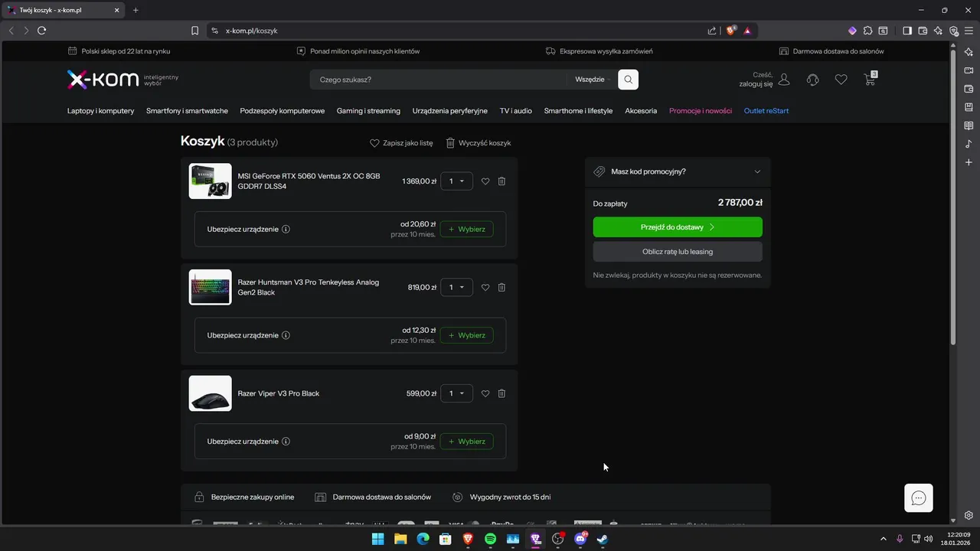Delete MSI GeForce RTX 5060 from cart

click(x=501, y=181)
